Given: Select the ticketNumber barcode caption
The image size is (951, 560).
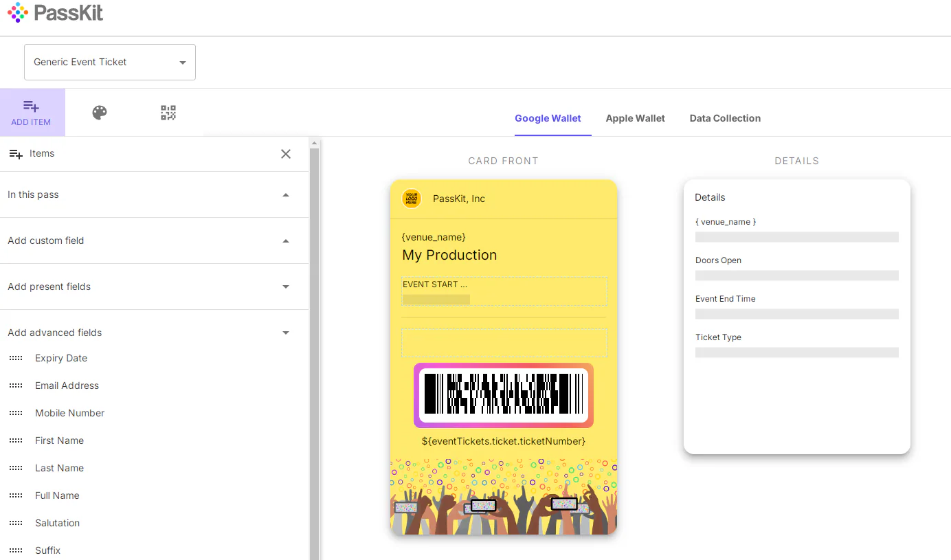Looking at the screenshot, I should [504, 441].
